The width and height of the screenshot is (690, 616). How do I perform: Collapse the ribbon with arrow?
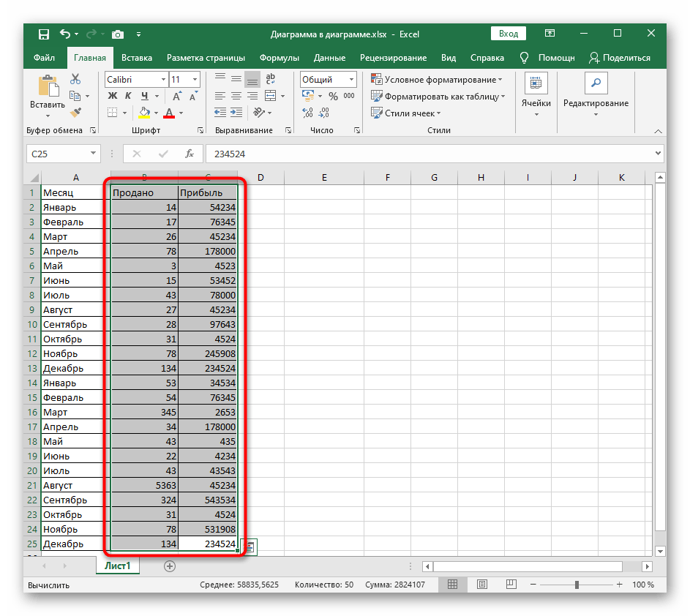coord(658,131)
